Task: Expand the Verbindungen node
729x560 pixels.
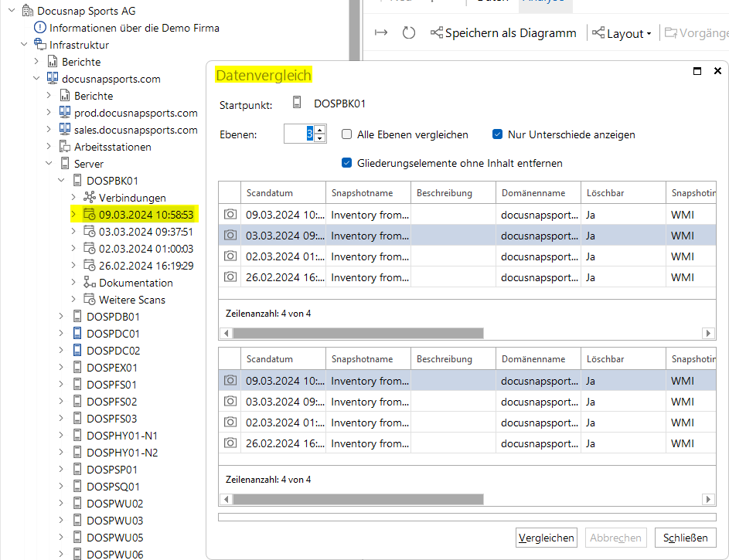Action: tap(73, 197)
